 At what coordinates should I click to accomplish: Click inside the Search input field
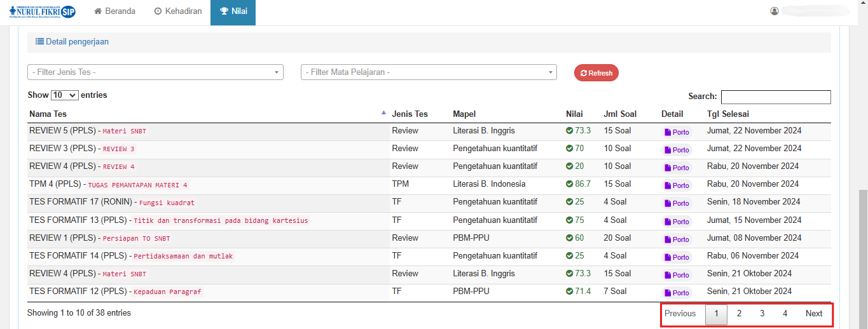(x=775, y=97)
